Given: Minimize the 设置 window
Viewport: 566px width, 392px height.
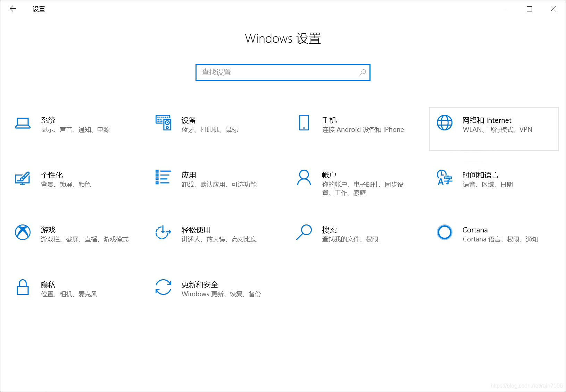Looking at the screenshot, I should point(506,9).
